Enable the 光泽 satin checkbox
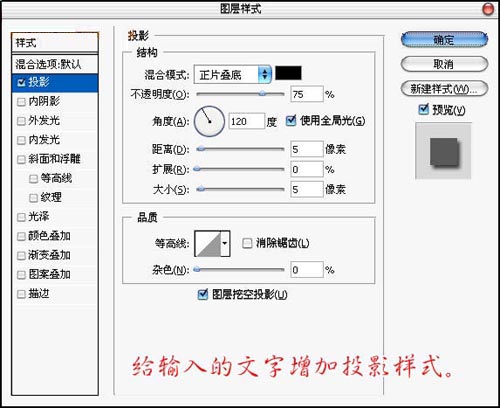This screenshot has height=408, width=500. click(21, 217)
